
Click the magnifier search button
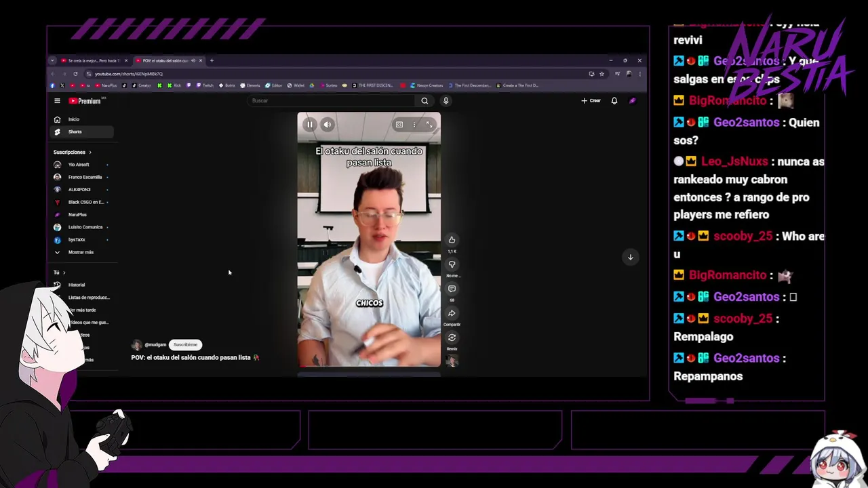tap(425, 101)
